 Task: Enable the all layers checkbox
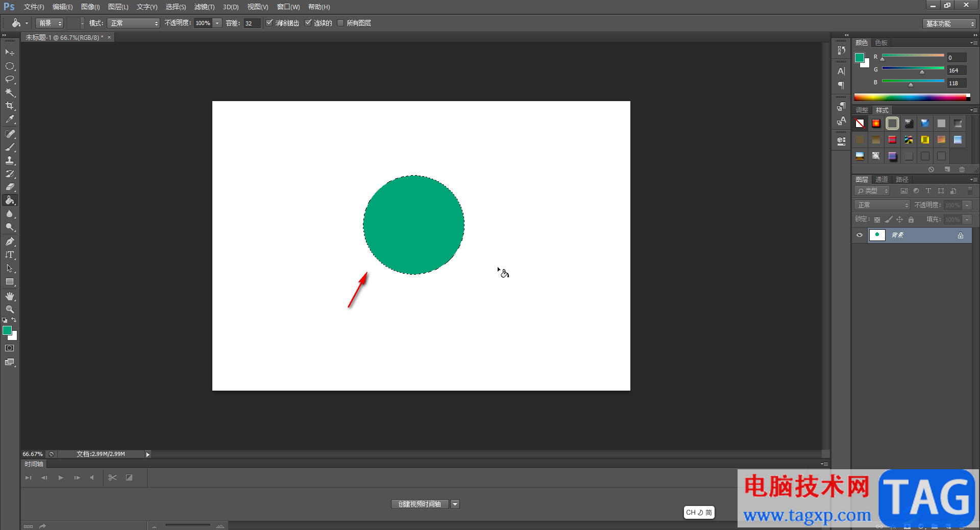click(340, 23)
